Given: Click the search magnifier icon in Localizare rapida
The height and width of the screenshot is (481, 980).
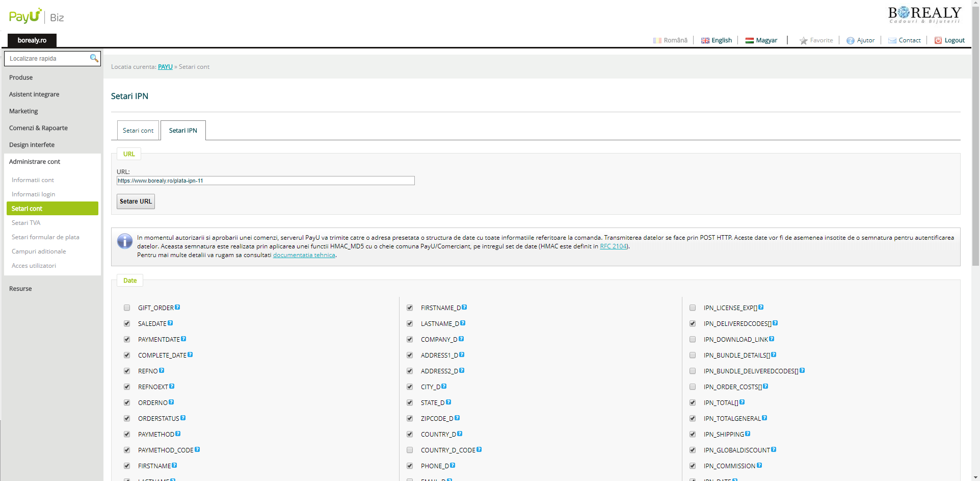Looking at the screenshot, I should click(x=94, y=58).
